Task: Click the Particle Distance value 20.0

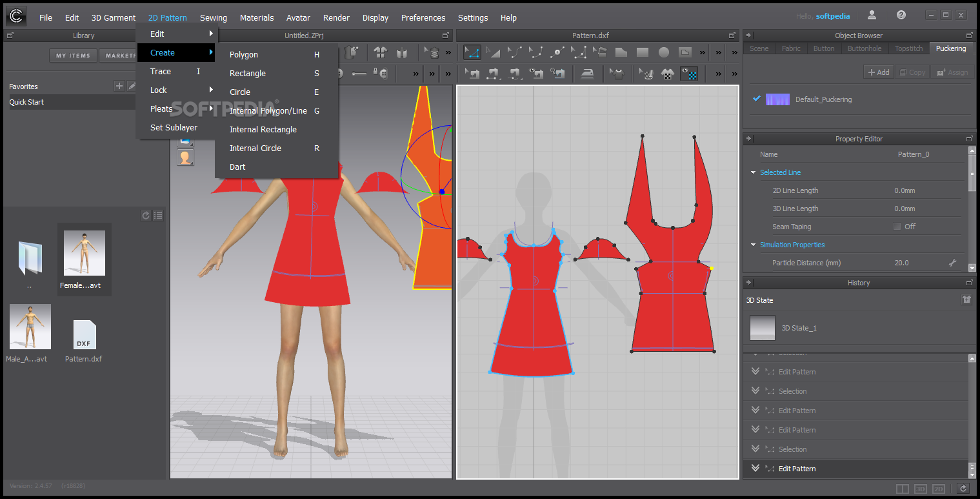Action: 901,263
